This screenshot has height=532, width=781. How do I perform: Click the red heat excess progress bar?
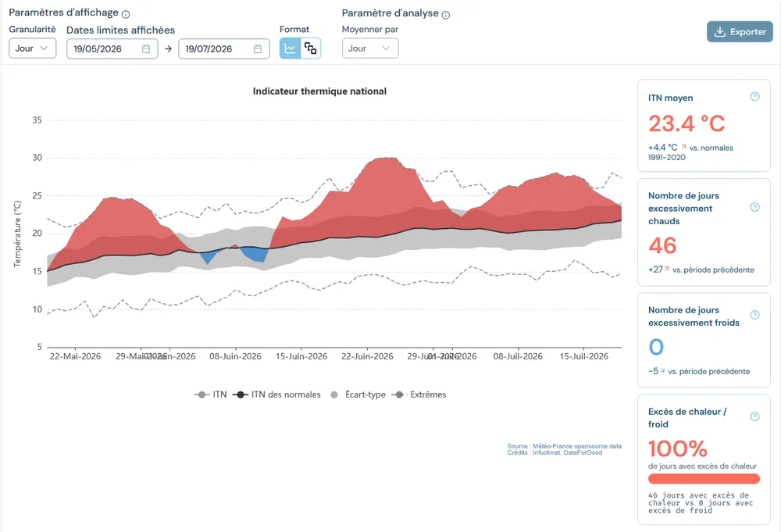click(704, 479)
